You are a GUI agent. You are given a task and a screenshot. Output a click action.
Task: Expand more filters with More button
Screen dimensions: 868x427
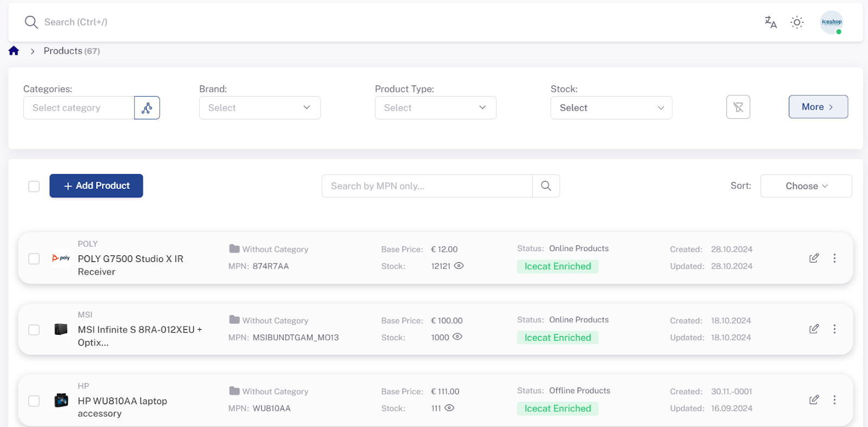pos(818,107)
